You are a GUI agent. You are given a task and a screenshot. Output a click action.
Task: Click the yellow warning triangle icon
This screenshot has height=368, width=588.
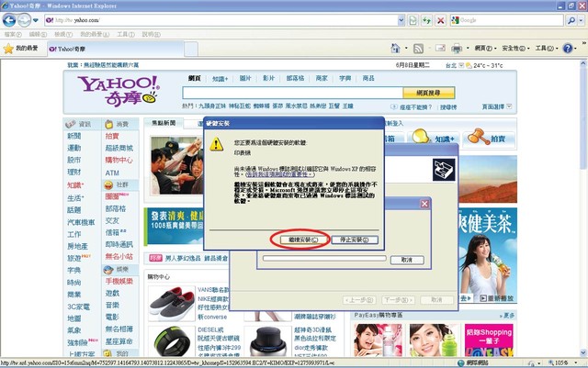(217, 144)
